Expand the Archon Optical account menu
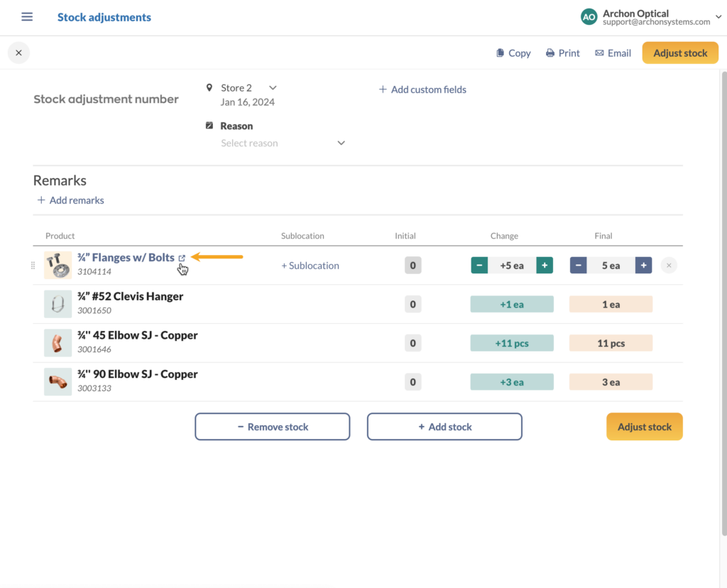Viewport: 727px width, 588px height. click(718, 16)
